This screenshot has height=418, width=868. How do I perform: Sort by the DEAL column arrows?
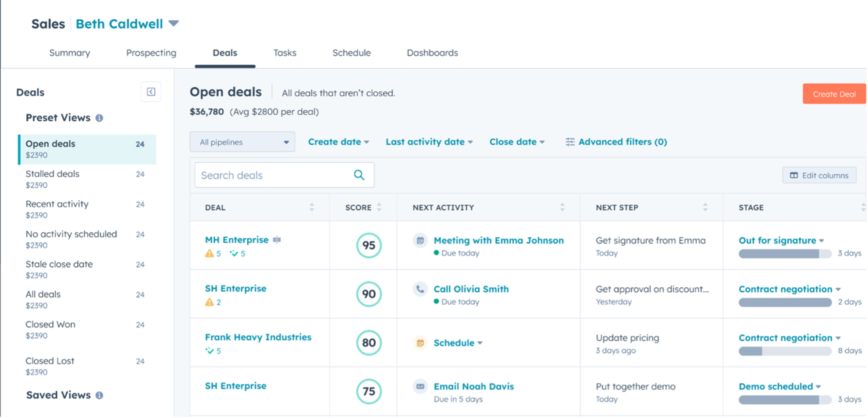click(312, 207)
